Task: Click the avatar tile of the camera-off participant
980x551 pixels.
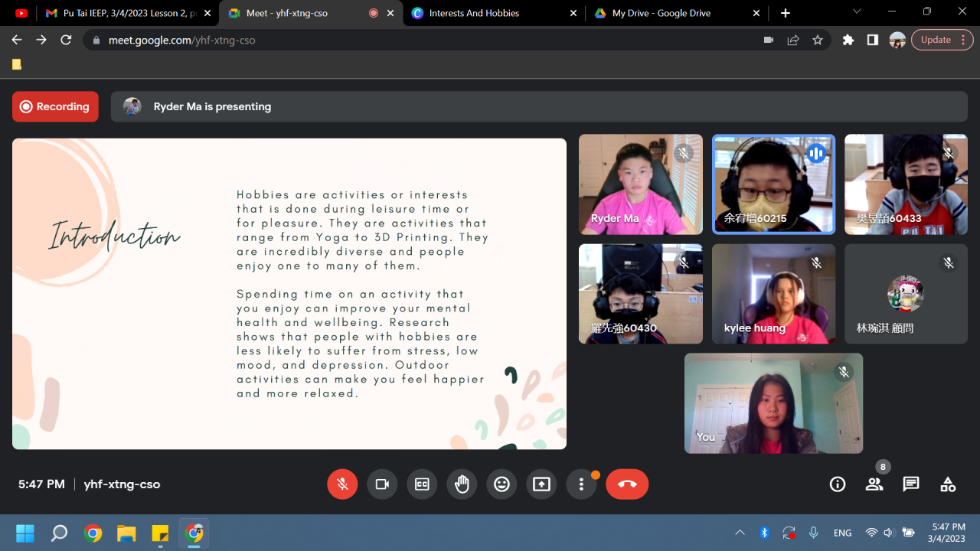Action: point(906,294)
